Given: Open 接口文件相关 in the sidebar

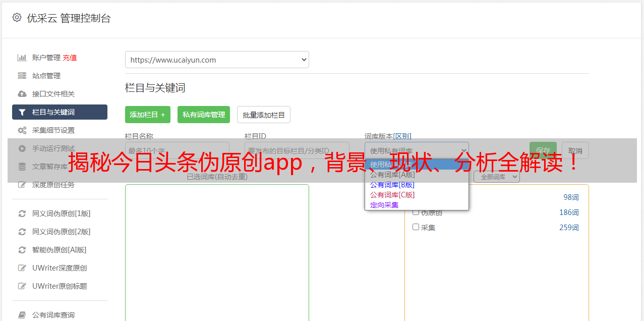Looking at the screenshot, I should (53, 94).
